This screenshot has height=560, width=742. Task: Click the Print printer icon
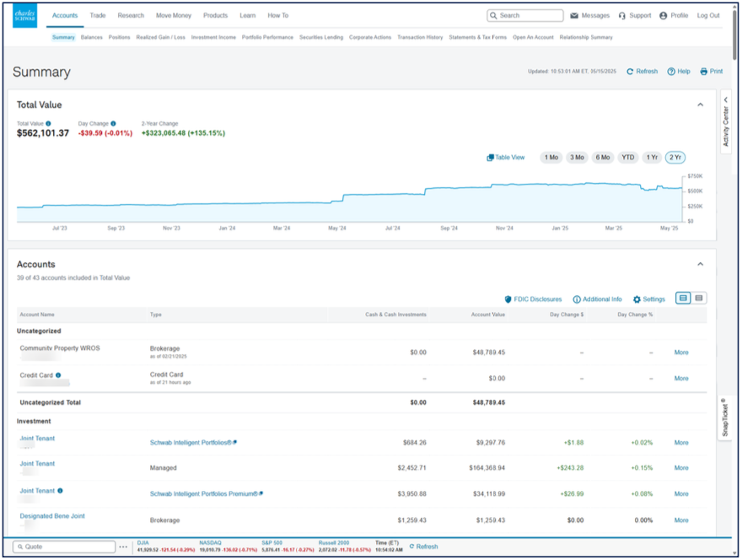(704, 72)
